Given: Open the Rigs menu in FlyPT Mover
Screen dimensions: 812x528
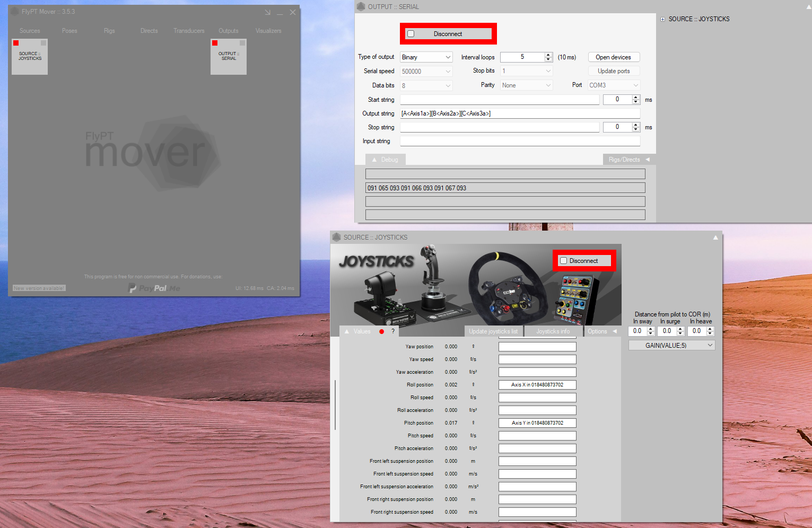Looking at the screenshot, I should point(109,31).
